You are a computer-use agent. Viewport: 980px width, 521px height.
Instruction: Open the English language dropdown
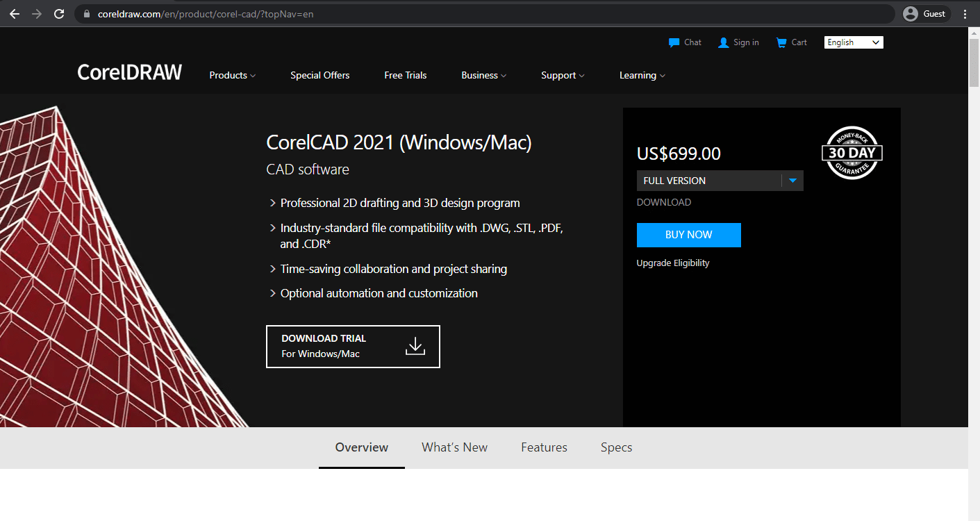click(854, 42)
